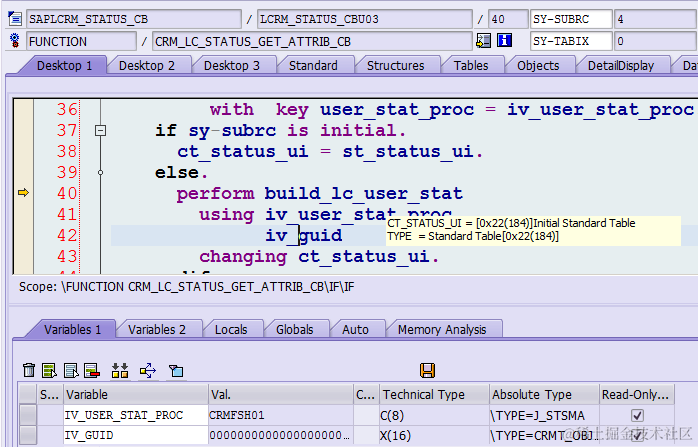Click the program icon beside SAPLCRM_STATUS_CB

(15, 19)
